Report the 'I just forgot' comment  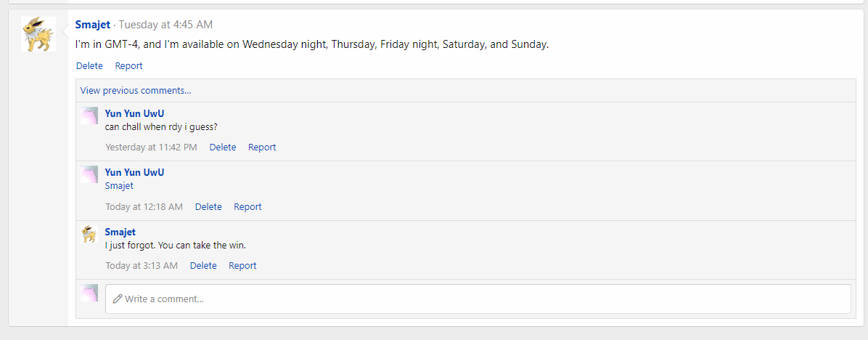[x=242, y=266]
